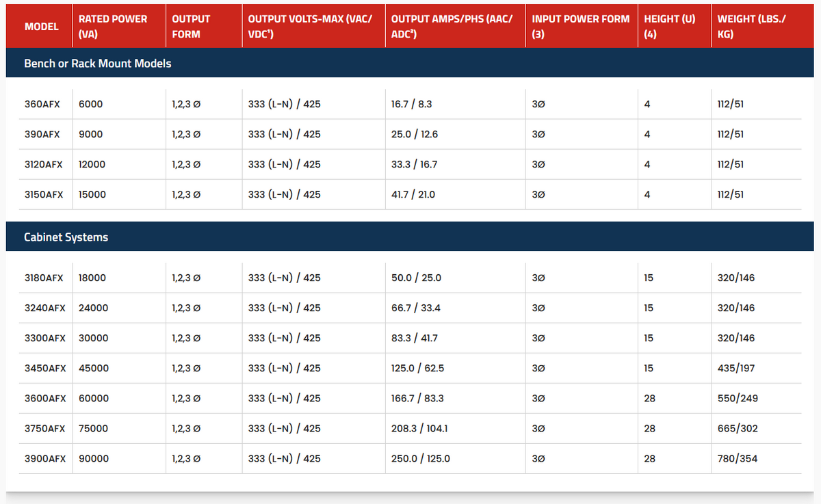Click the Bench or Rack Mount Models heading
The image size is (821, 504).
[97, 64]
